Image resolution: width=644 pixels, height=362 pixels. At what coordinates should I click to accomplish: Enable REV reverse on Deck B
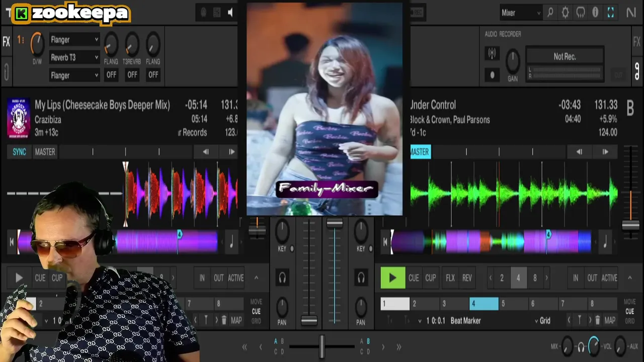click(x=467, y=278)
